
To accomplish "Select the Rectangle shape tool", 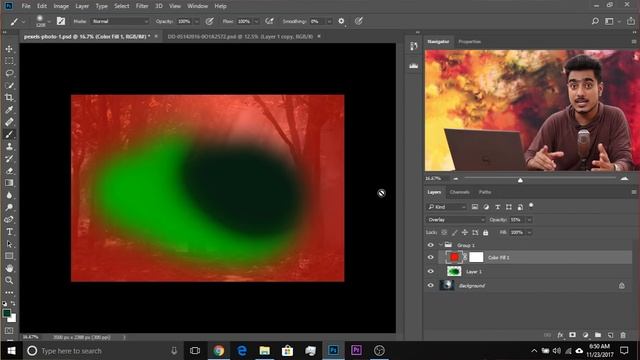I will (x=9, y=256).
